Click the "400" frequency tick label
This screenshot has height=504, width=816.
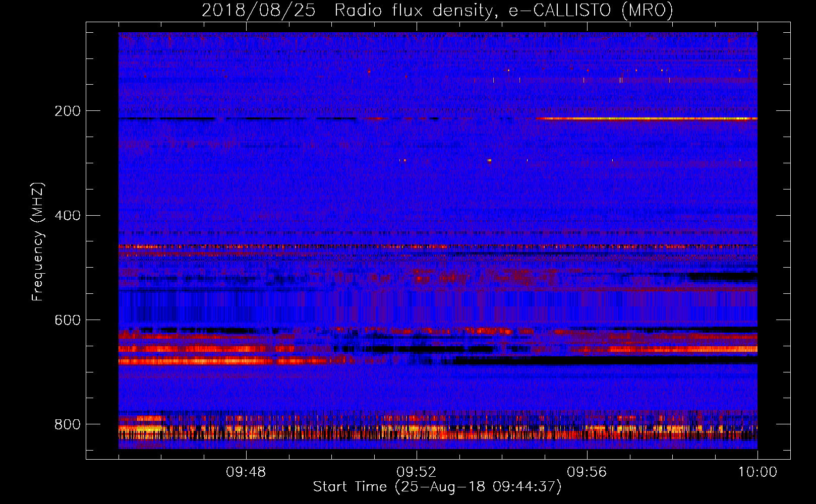point(68,216)
